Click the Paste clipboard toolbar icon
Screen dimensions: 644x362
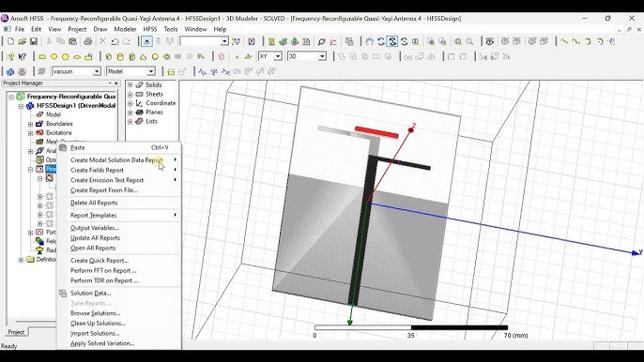tap(72, 41)
